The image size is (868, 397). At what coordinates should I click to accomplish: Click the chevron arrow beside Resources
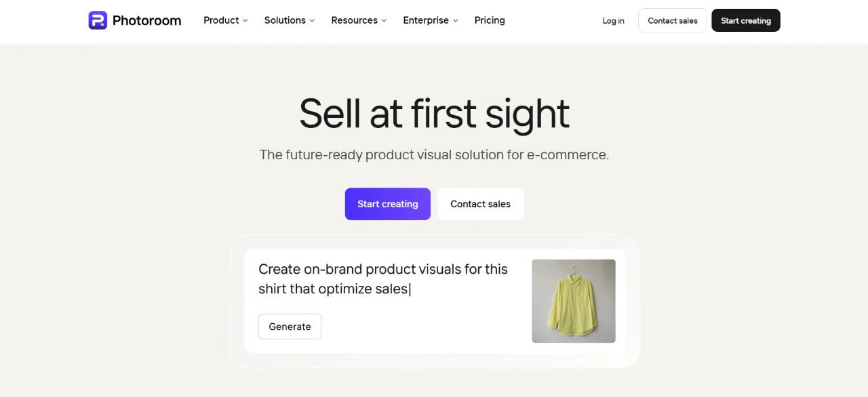coord(384,21)
